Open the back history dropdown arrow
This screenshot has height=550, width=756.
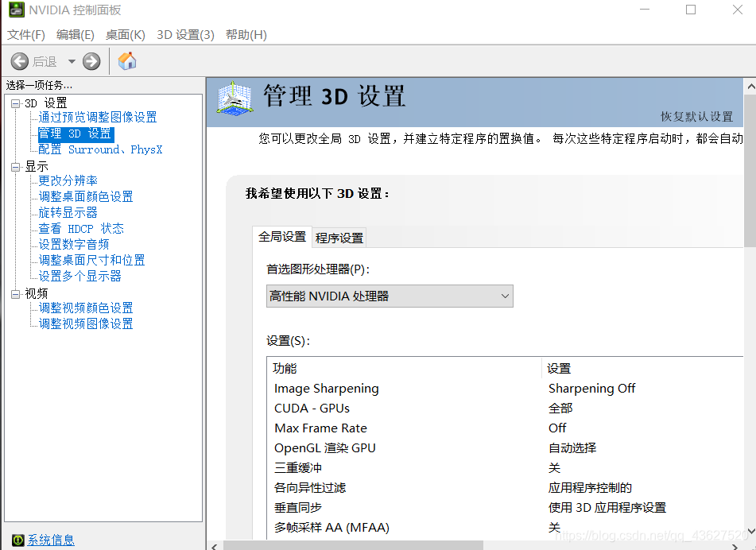click(x=72, y=61)
